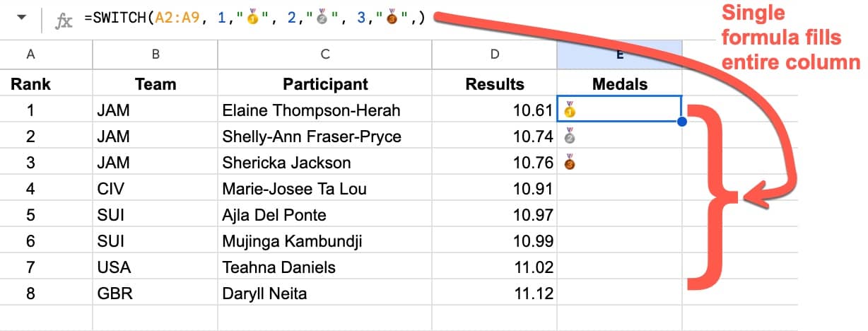Select the silver medal emoji cell
This screenshot has width=868, height=331.
[619, 136]
